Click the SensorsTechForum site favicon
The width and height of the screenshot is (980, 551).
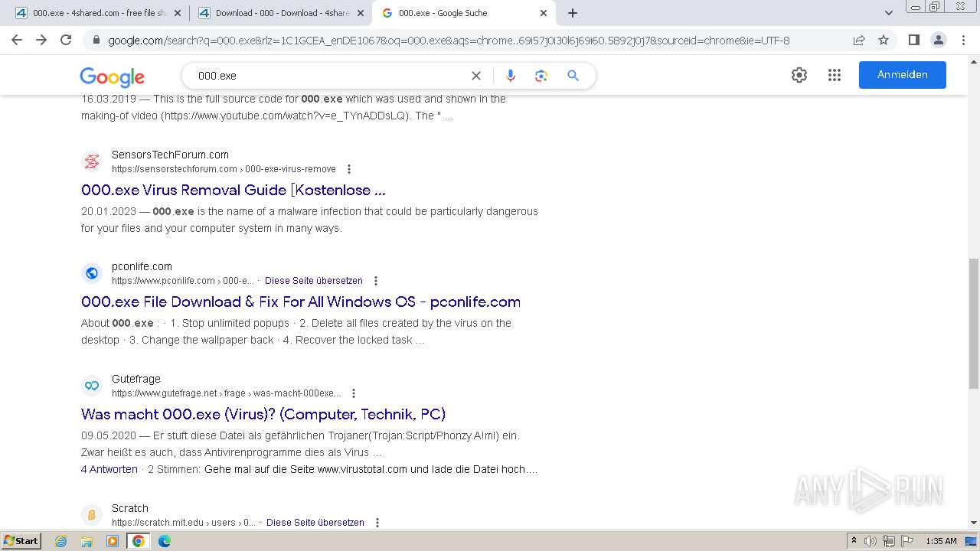(92, 161)
